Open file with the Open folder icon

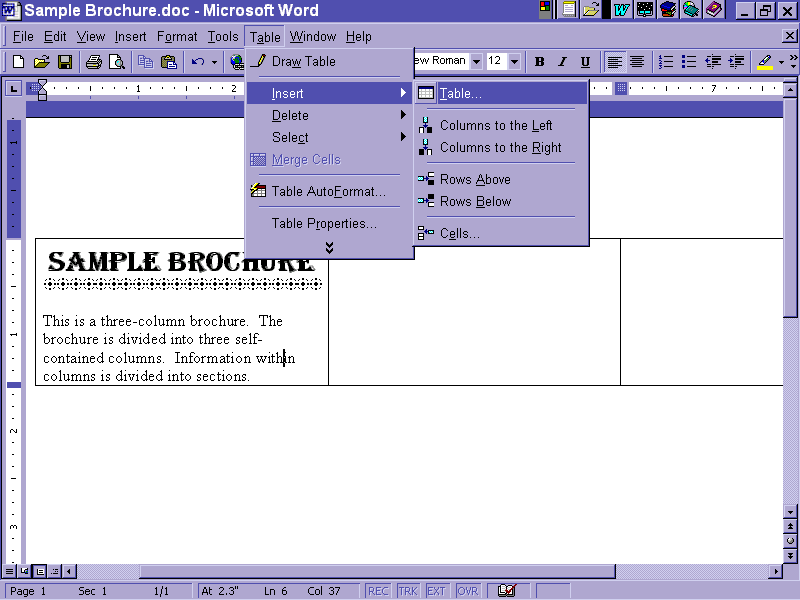pos(41,62)
